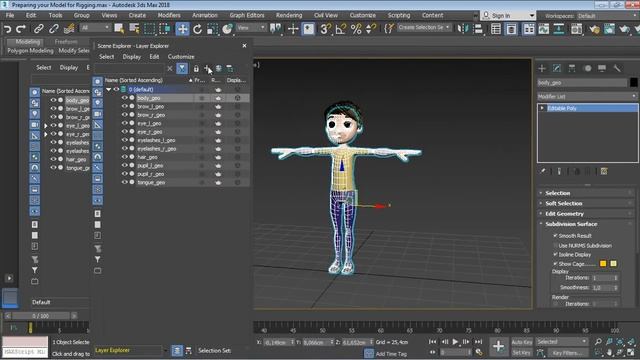Click the Play Animation button
The width and height of the screenshot is (640, 360).
click(x=455, y=342)
